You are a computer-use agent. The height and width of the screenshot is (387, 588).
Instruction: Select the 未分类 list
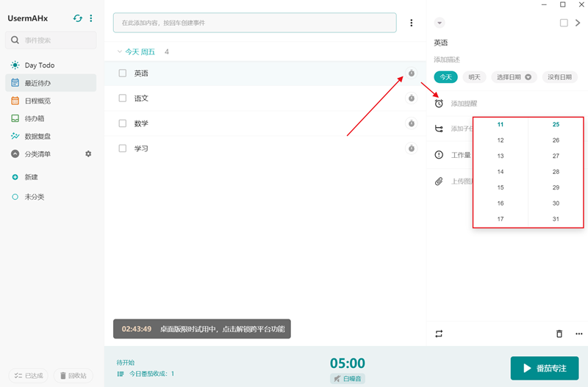(34, 197)
